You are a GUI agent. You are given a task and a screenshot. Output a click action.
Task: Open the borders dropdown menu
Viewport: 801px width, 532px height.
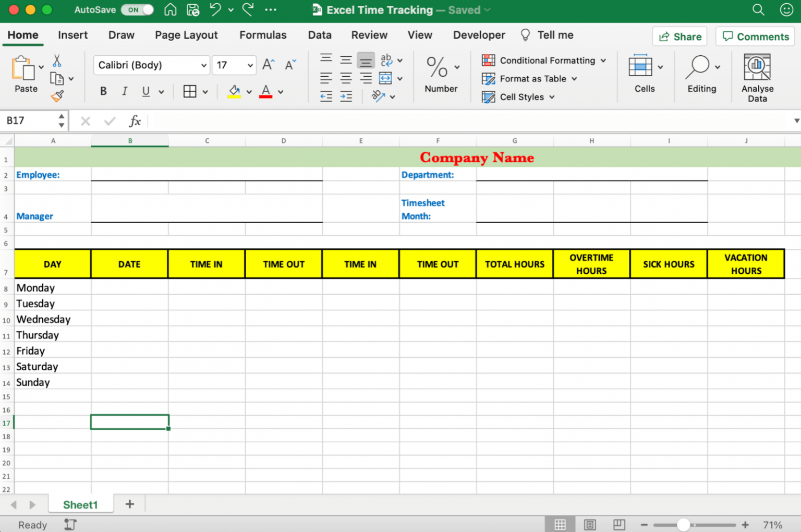pos(204,91)
